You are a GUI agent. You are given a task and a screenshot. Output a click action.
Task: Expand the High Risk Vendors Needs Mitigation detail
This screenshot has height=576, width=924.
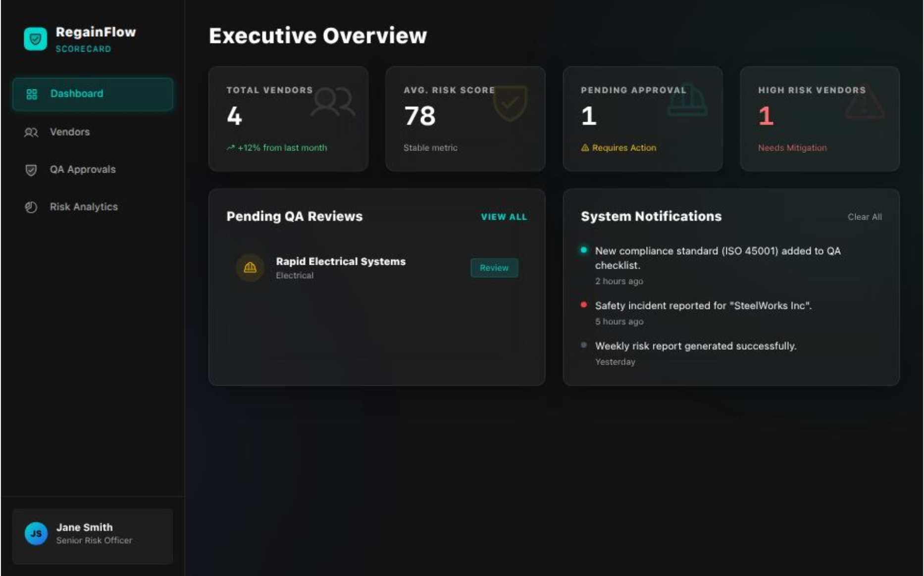792,147
